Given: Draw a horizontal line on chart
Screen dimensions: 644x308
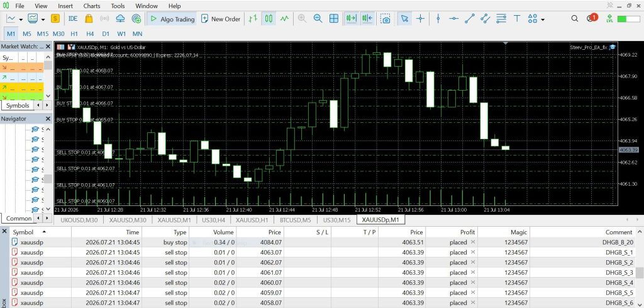Looking at the screenshot, I should (453, 18).
